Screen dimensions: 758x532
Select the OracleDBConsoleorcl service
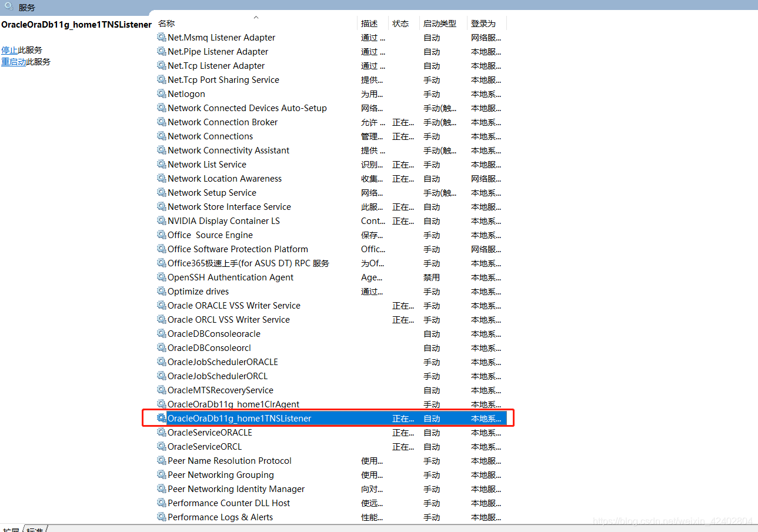click(x=209, y=347)
